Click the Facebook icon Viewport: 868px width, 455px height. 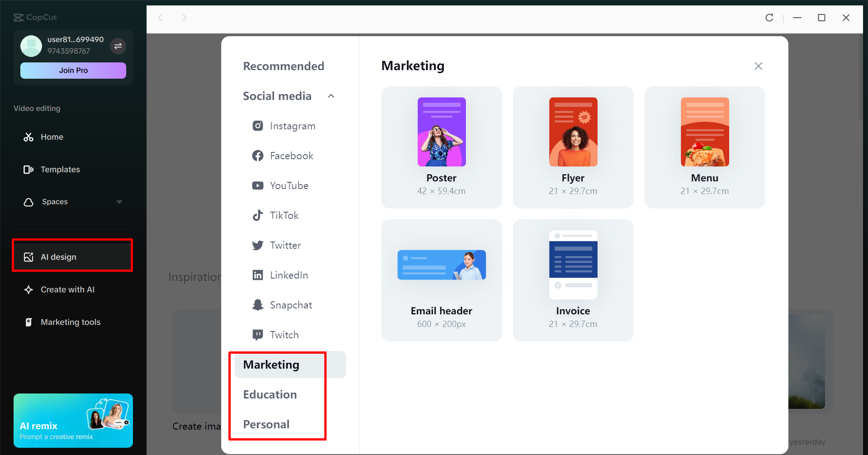pos(258,156)
